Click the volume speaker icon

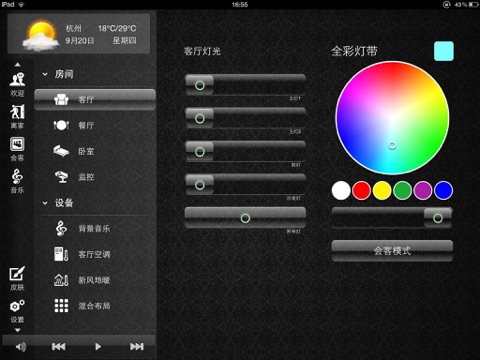(21, 347)
